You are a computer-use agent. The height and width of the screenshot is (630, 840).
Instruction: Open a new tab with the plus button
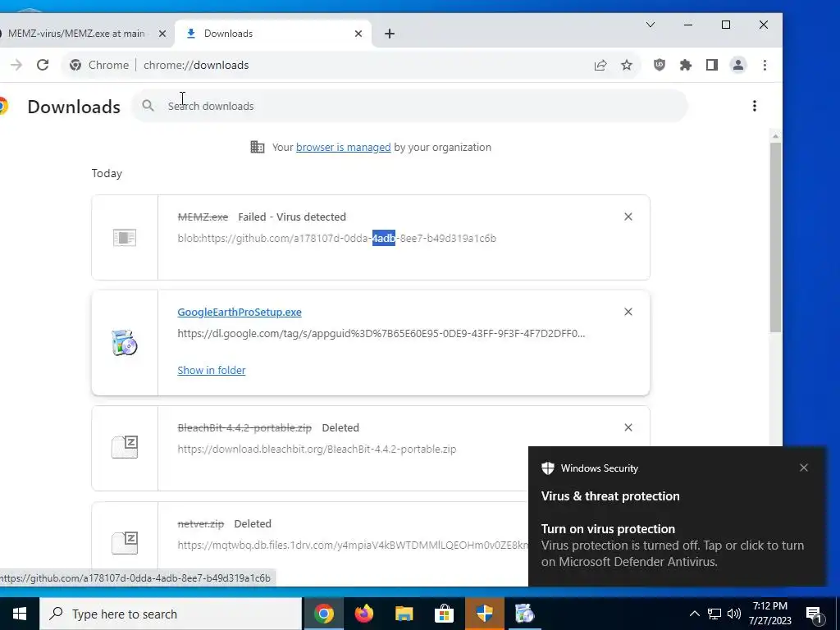point(390,33)
